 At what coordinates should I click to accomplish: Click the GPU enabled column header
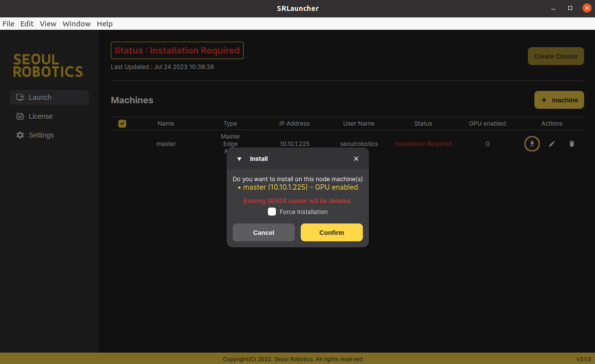487,124
